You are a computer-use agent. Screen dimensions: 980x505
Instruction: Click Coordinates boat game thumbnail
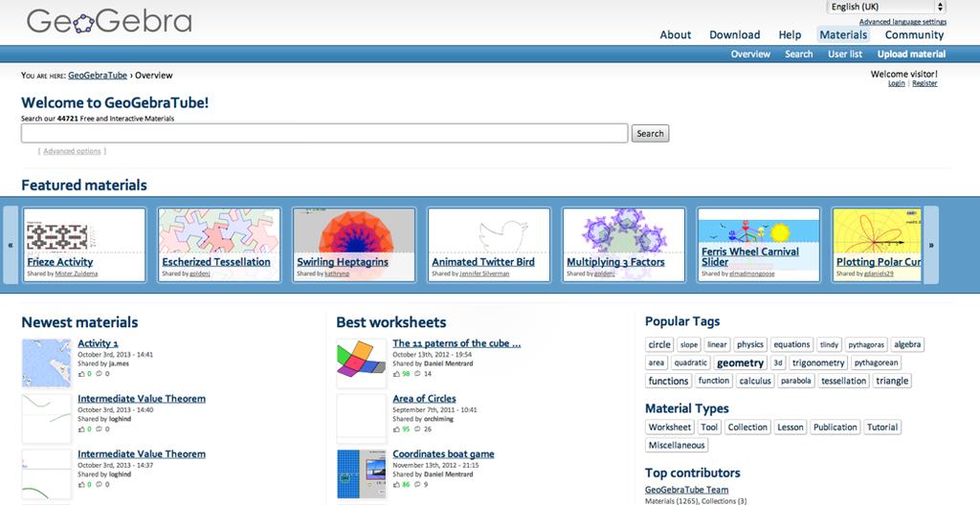point(361,473)
